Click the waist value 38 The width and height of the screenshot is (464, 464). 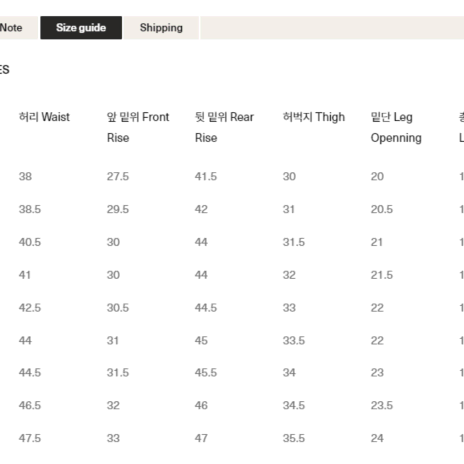pos(25,176)
